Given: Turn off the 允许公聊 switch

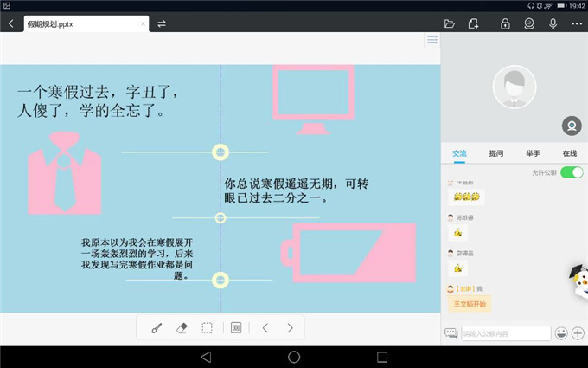Looking at the screenshot, I should [x=571, y=172].
